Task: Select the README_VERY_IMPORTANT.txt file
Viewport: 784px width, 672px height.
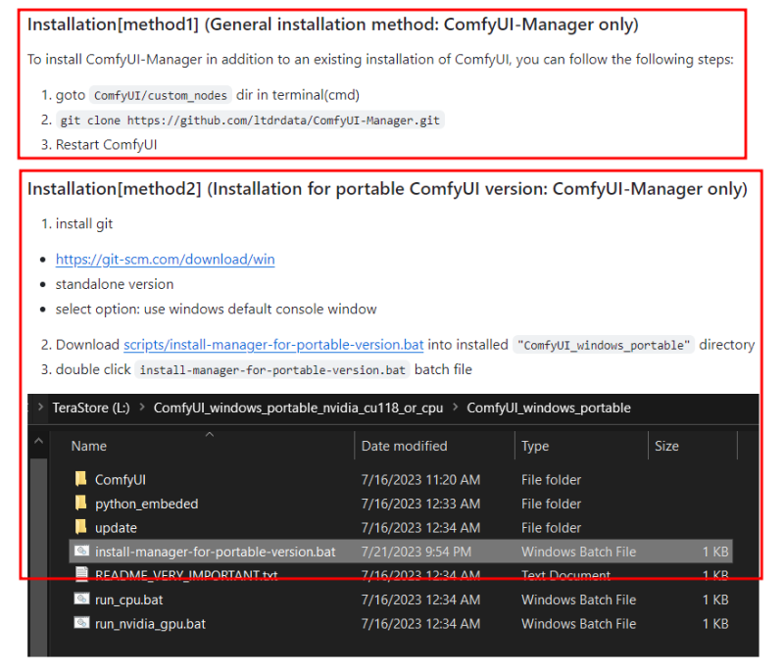Action: tap(186, 576)
